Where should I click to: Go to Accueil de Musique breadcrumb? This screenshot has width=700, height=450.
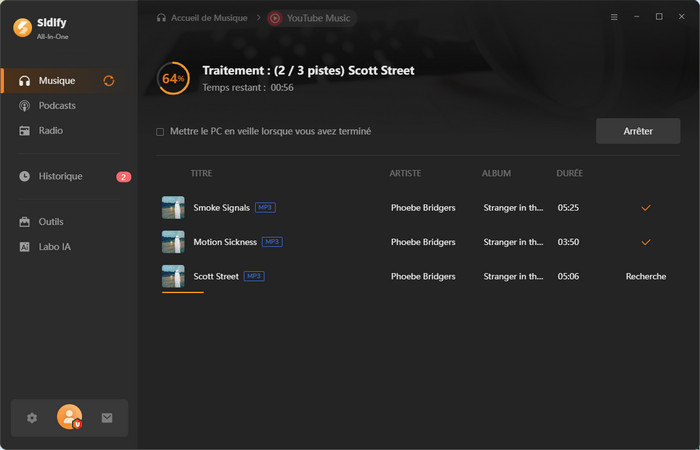[206, 18]
